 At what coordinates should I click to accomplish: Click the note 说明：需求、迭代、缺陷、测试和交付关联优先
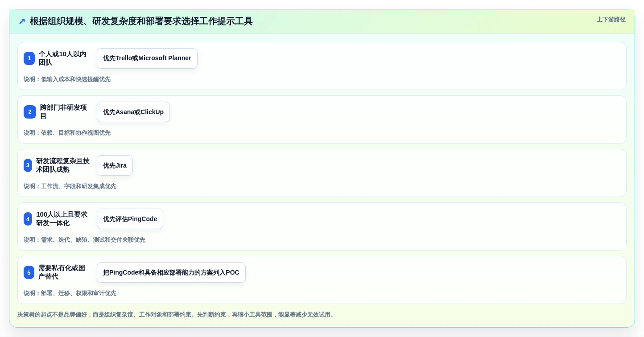pyautogui.click(x=84, y=240)
